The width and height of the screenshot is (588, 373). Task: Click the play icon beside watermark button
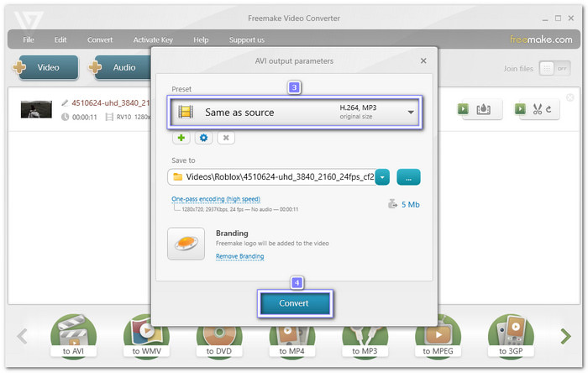tap(463, 108)
